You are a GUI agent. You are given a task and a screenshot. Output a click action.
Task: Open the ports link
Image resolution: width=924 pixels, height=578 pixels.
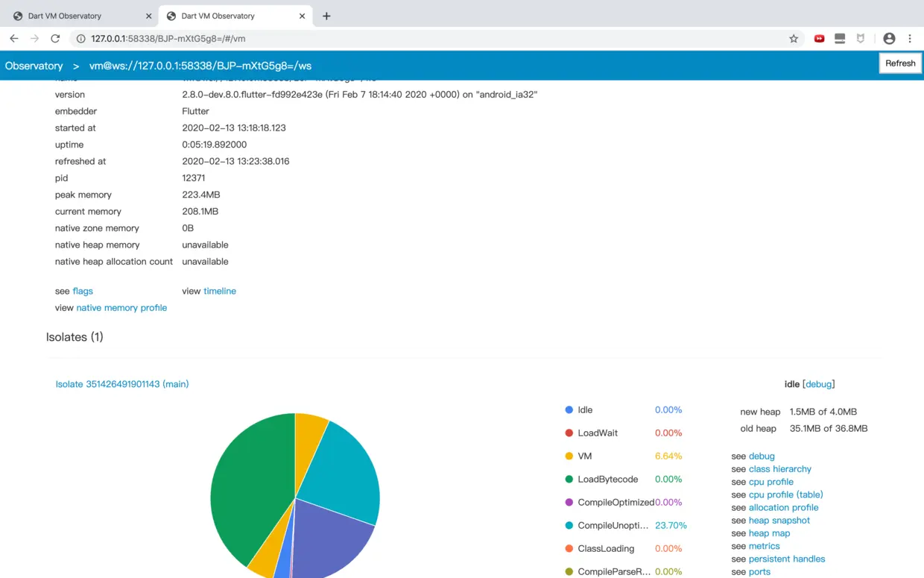click(x=759, y=572)
